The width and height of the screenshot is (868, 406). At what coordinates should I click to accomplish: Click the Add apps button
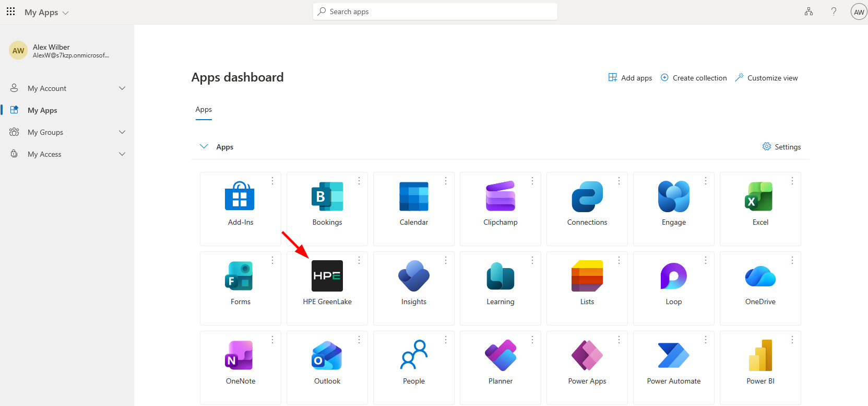tap(631, 78)
